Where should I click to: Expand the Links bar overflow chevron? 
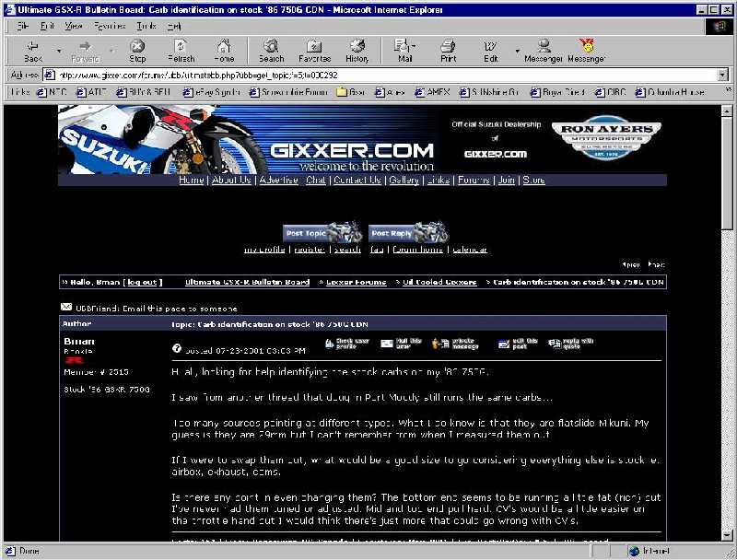[x=729, y=89]
